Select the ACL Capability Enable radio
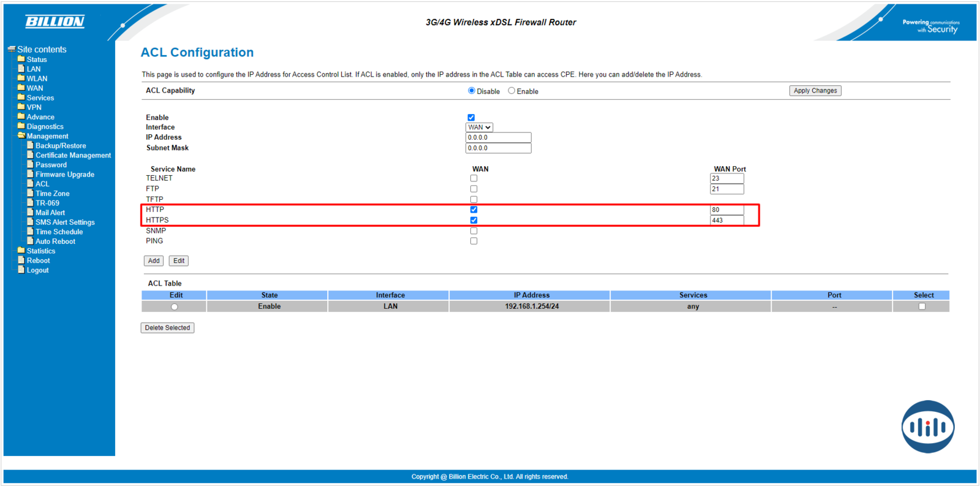Image resolution: width=980 pixels, height=486 pixels. 511,91
